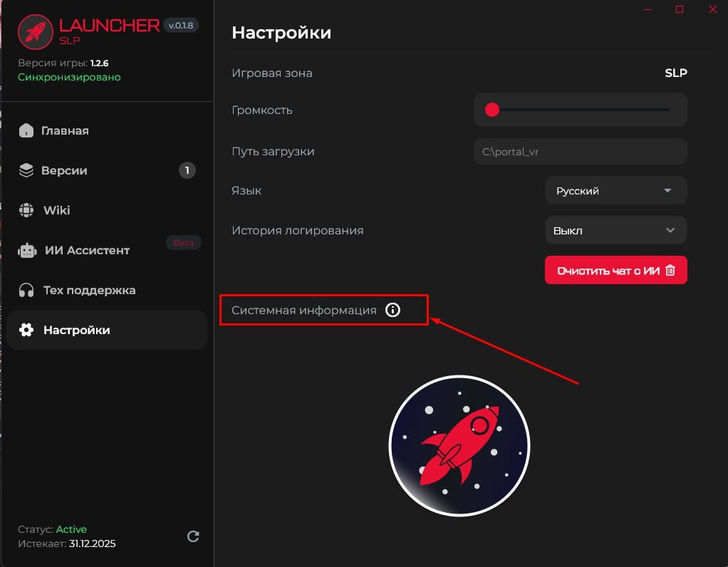Screen dimensions: 728x567
Task: Click the Системная информация label
Action: 303,310
